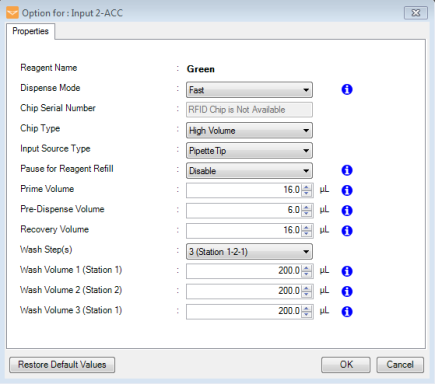
Task: Click info icon for Wash Volume 2
Action: pos(347,291)
